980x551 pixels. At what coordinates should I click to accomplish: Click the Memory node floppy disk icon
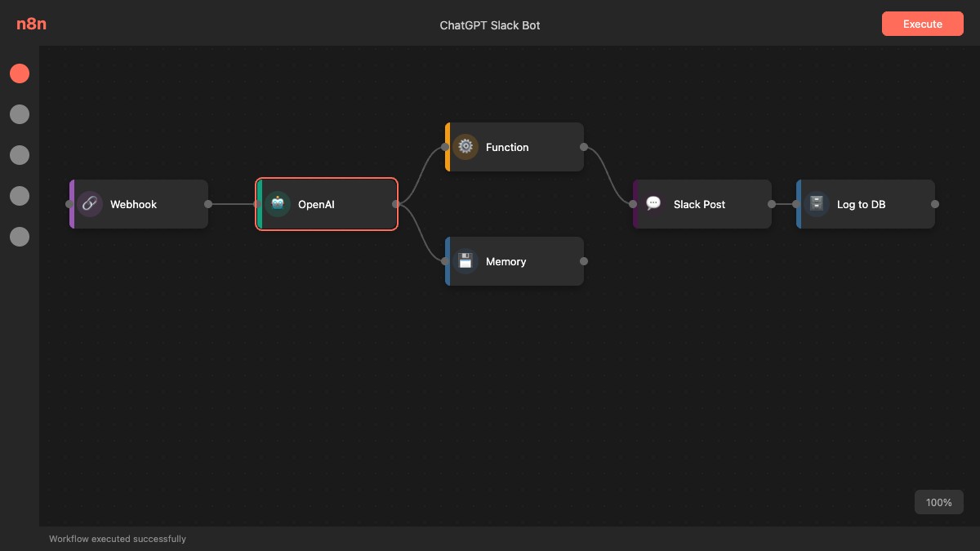[x=465, y=261]
